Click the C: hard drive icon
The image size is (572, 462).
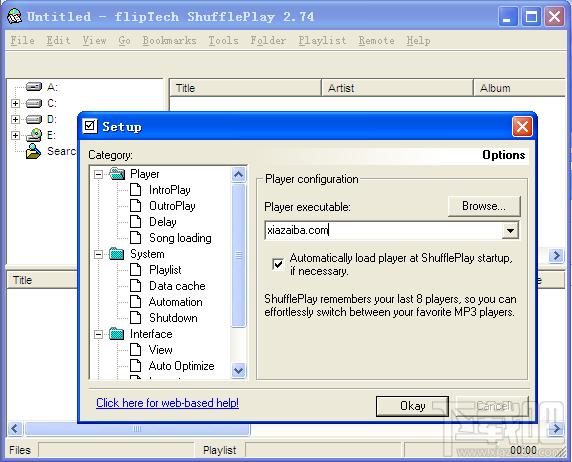tap(34, 103)
